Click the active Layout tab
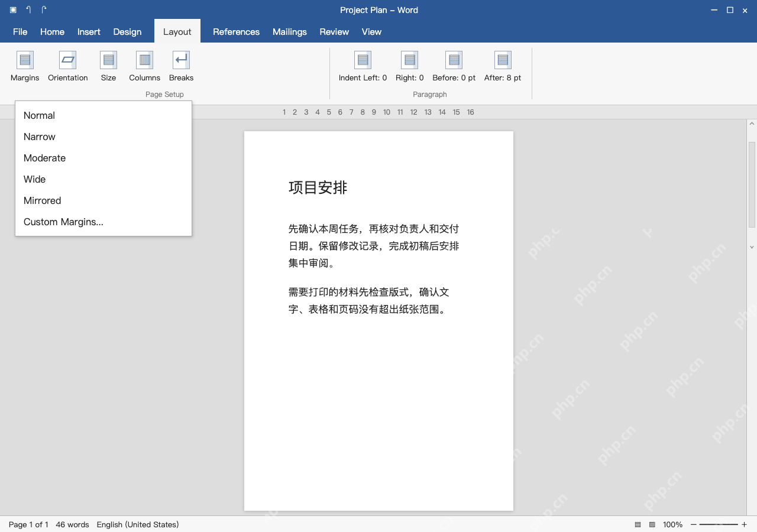 point(177,32)
